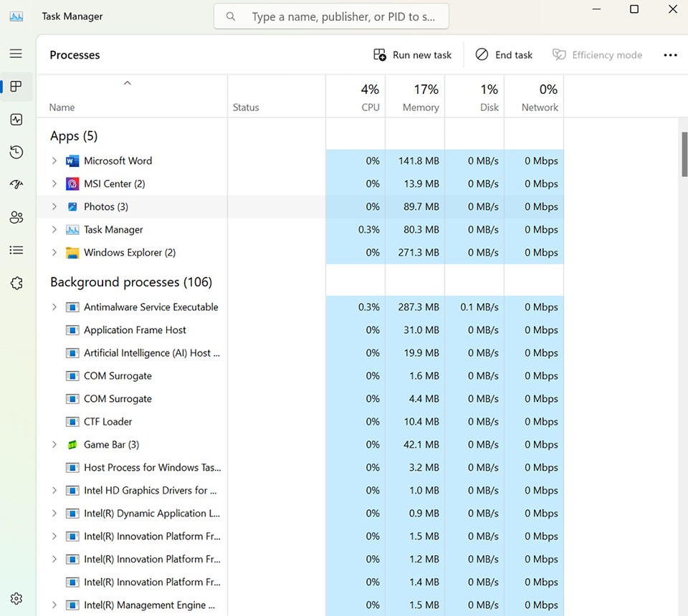Sort by the Network column header
688x616 pixels.
point(534,97)
